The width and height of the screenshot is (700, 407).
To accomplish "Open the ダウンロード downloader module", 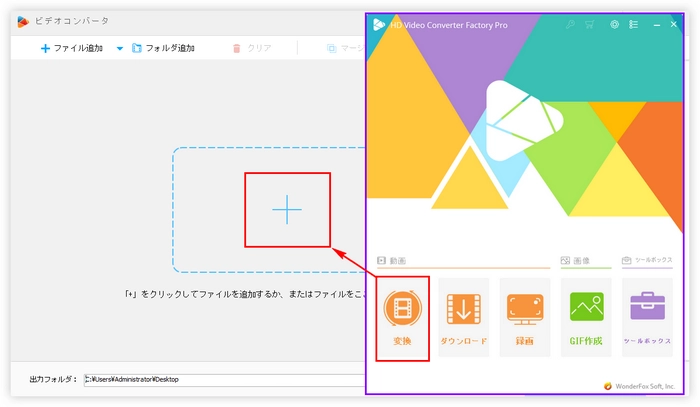I will pos(463,318).
